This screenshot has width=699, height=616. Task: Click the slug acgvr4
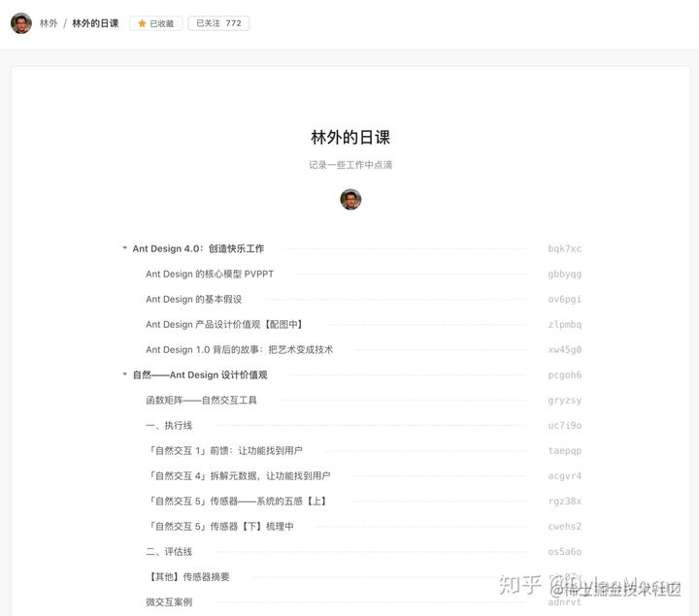point(564,475)
